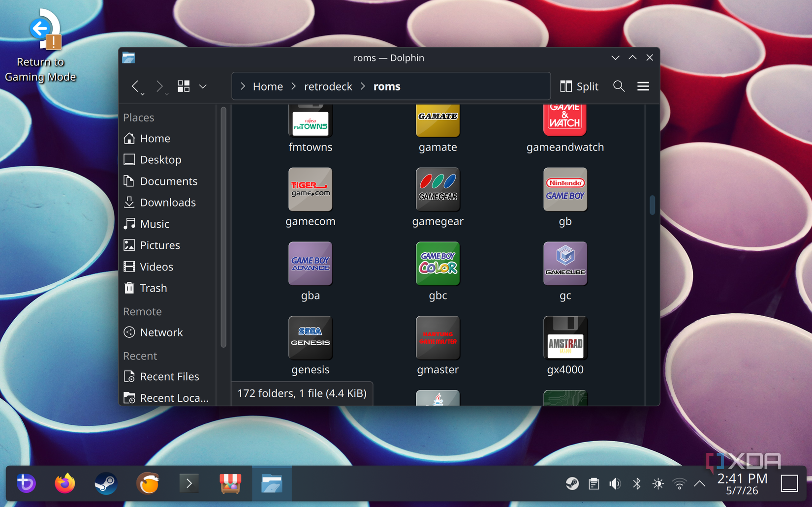Open the gbc Game Boy Color folder
This screenshot has height=507, width=812.
(437, 271)
